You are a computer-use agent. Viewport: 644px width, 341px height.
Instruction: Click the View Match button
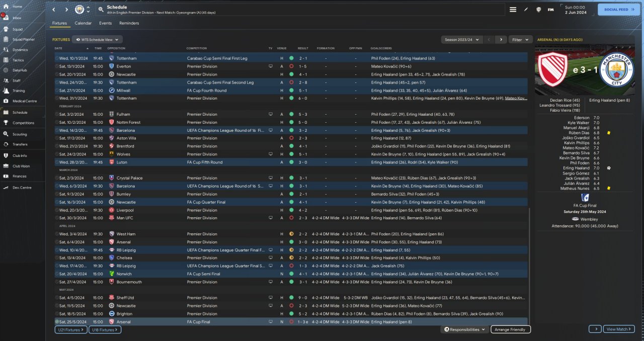[x=619, y=329]
